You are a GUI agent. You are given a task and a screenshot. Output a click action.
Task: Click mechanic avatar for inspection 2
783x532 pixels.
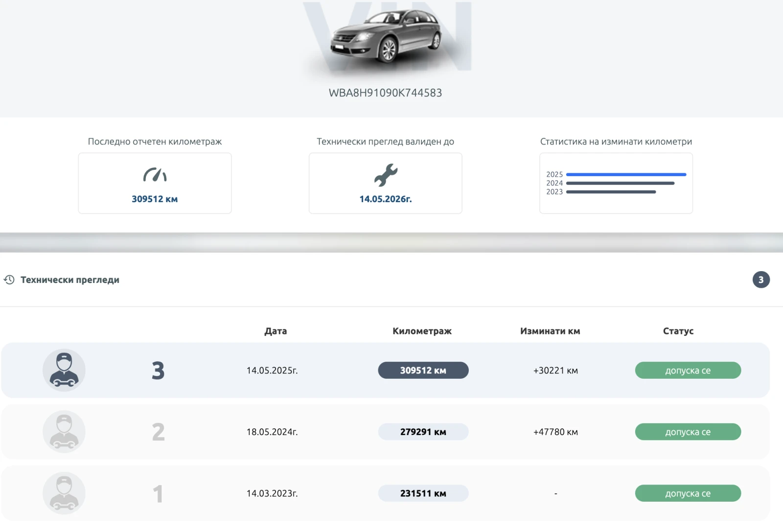(x=64, y=432)
